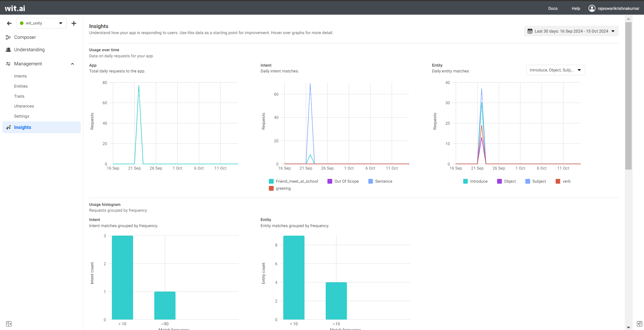Screen dimensions: 644x330
Task: Collapse the Management section chevron
Action: [x=72, y=64]
